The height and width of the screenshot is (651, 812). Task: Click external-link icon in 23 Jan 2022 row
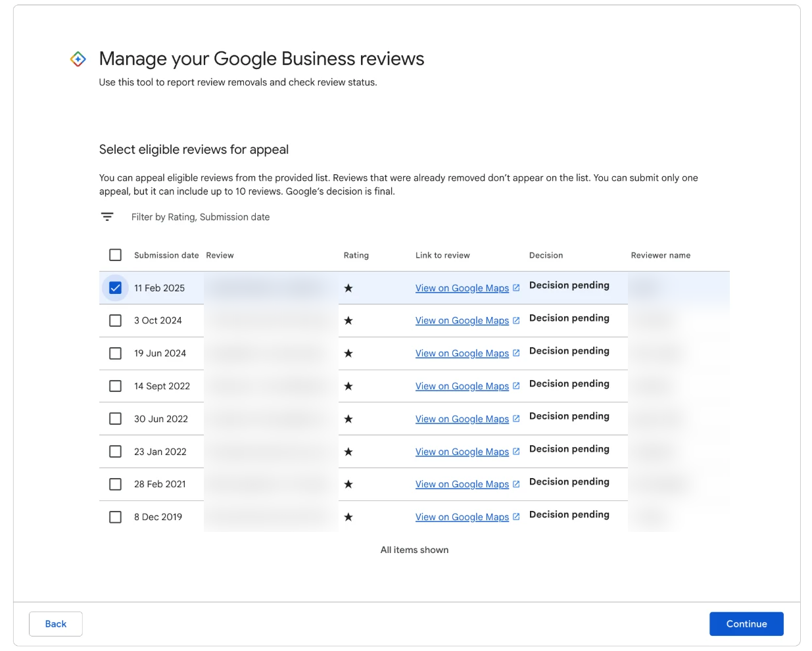516,452
